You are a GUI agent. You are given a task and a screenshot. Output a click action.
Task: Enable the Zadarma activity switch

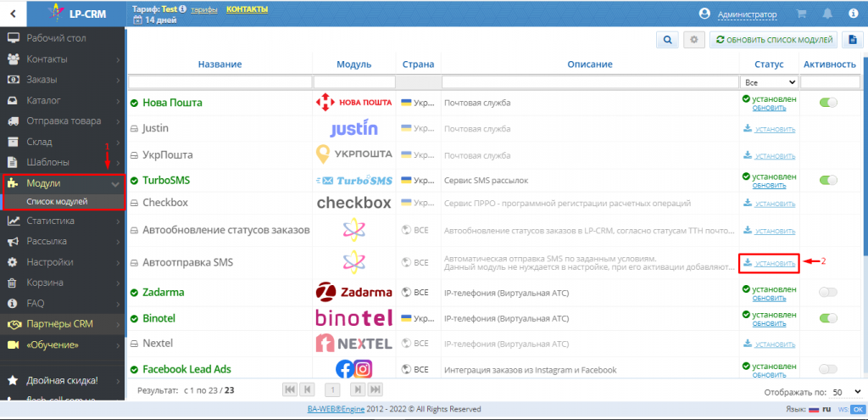tap(828, 292)
